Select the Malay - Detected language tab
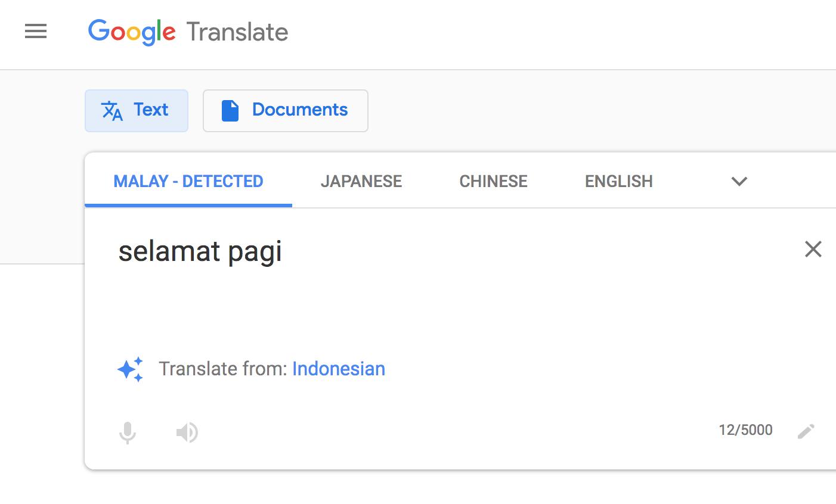836x504 pixels. (188, 181)
